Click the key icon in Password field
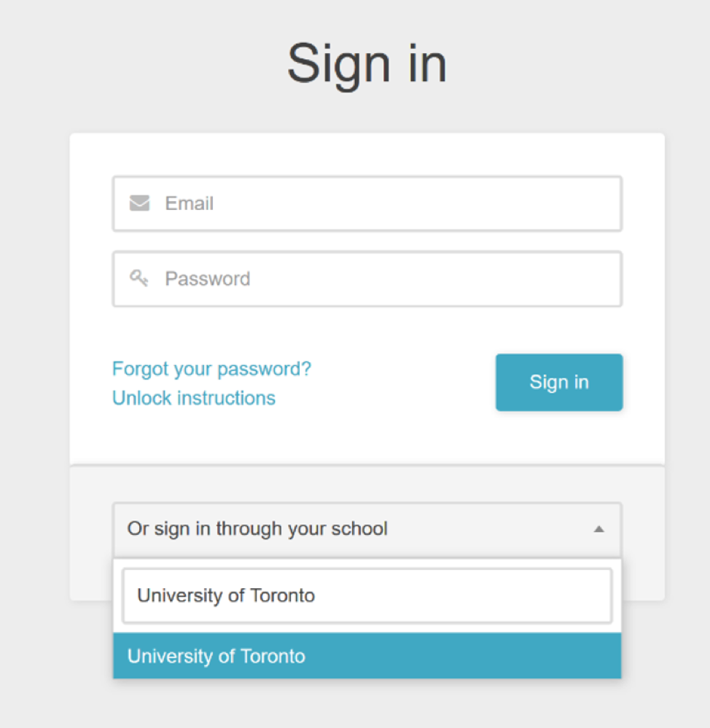The width and height of the screenshot is (710, 728). pos(139,278)
